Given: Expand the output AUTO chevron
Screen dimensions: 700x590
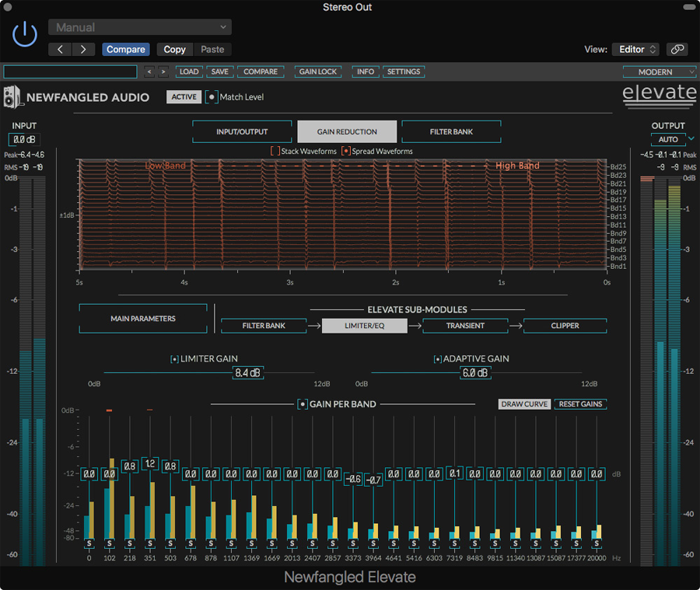Looking at the screenshot, I should tap(691, 139).
